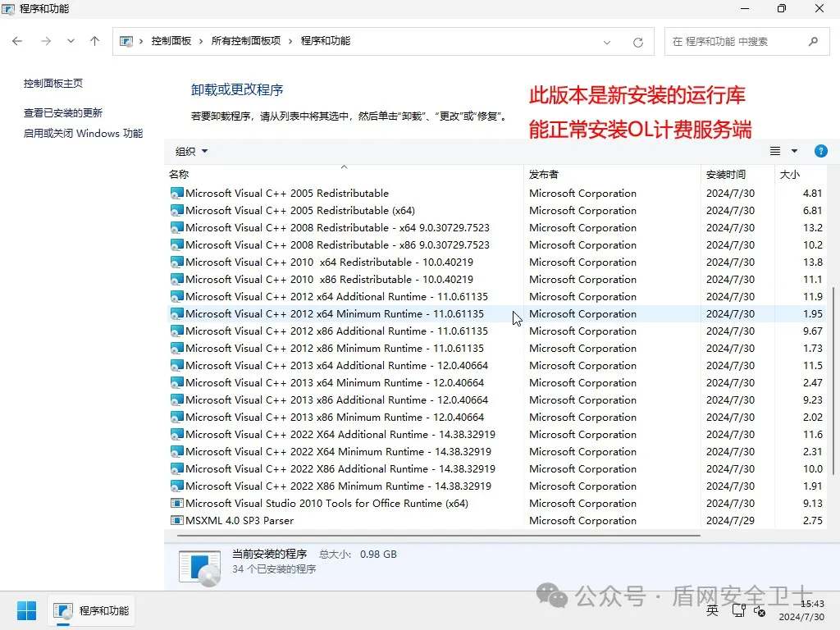
Task: Click the Control Panel icon in address bar
Action: (x=126, y=41)
